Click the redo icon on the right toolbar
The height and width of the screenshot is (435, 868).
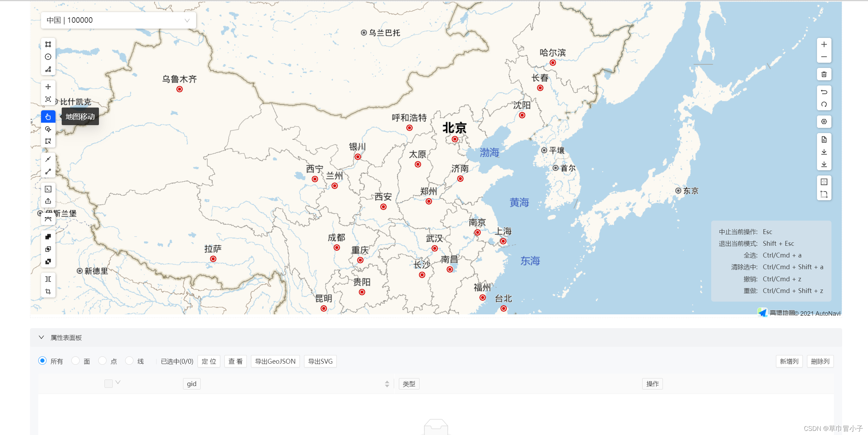click(824, 104)
